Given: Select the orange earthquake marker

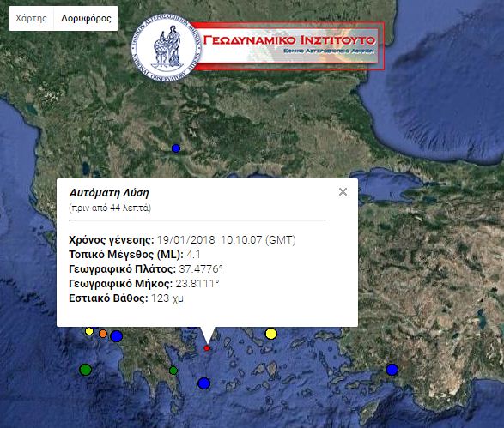Looking at the screenshot, I should point(103,334).
